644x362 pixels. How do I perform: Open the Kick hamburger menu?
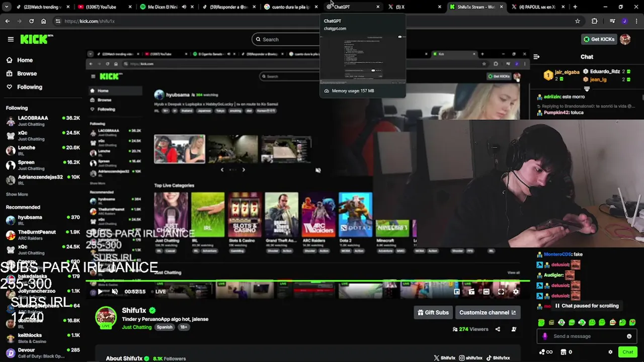click(11, 39)
